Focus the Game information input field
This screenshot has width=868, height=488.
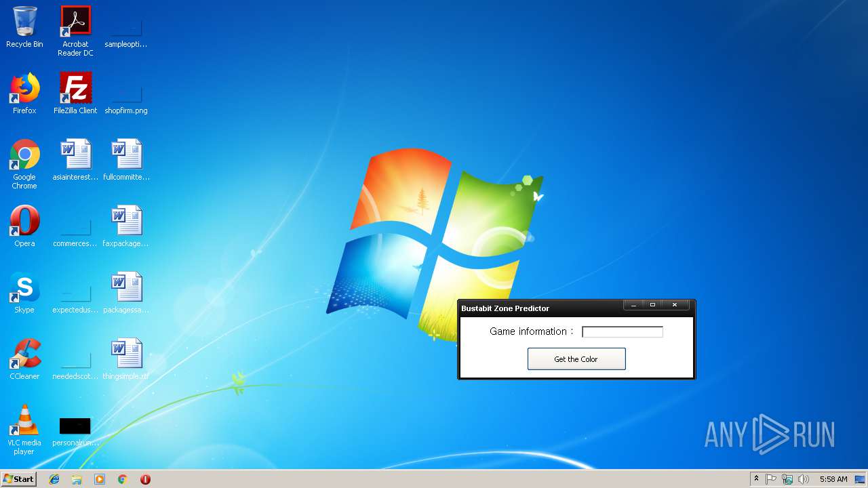coord(623,331)
